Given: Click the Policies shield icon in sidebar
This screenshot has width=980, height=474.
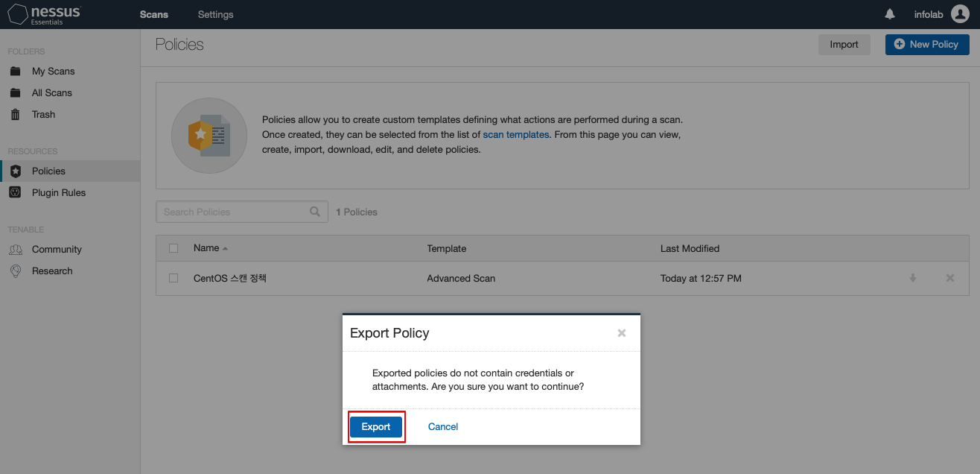Looking at the screenshot, I should click(16, 171).
